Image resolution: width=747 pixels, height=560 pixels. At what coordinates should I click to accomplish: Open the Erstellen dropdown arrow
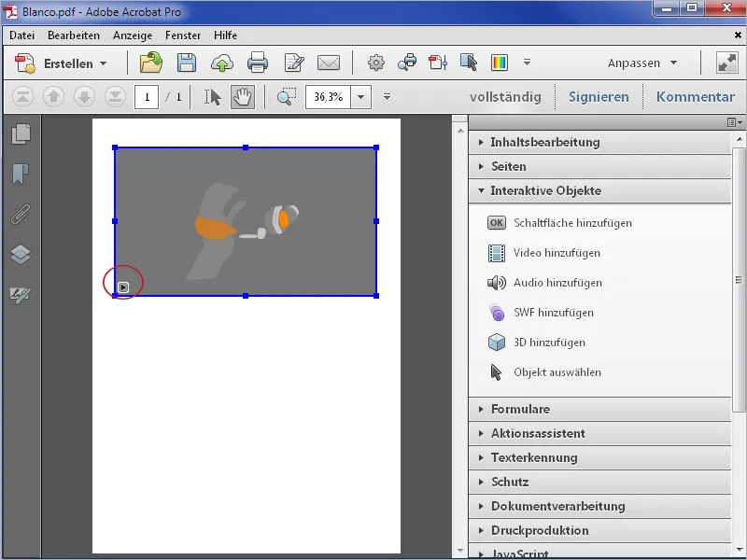tap(103, 63)
